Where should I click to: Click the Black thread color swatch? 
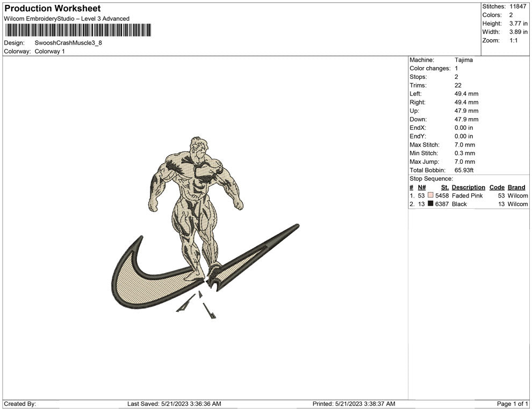(430, 203)
